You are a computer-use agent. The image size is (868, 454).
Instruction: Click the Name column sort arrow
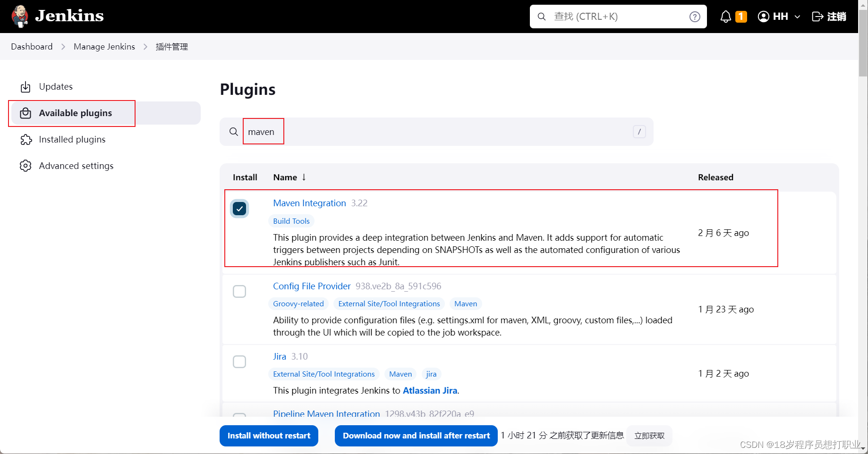pyautogui.click(x=304, y=177)
